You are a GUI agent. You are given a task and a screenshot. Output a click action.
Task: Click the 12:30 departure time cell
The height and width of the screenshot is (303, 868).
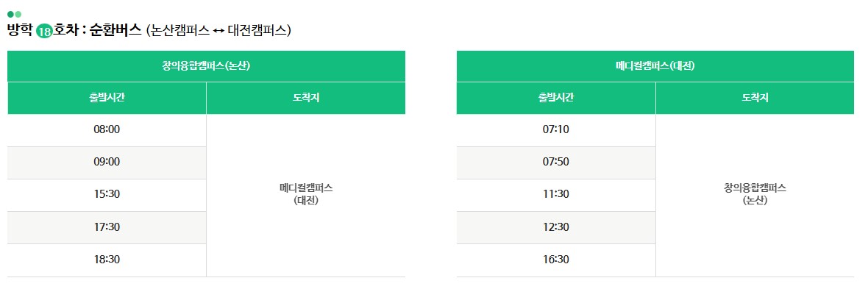click(555, 227)
